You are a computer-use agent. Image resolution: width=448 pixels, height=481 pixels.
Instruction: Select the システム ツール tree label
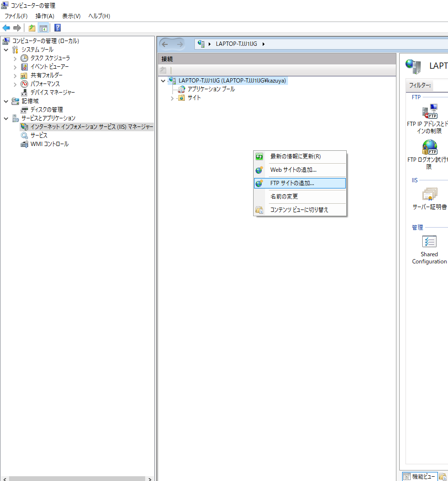(37, 50)
